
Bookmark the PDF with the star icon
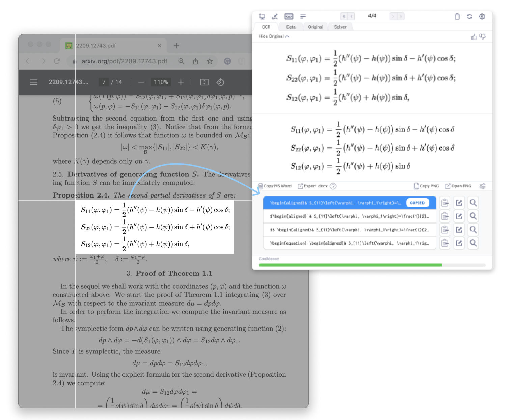point(210,61)
